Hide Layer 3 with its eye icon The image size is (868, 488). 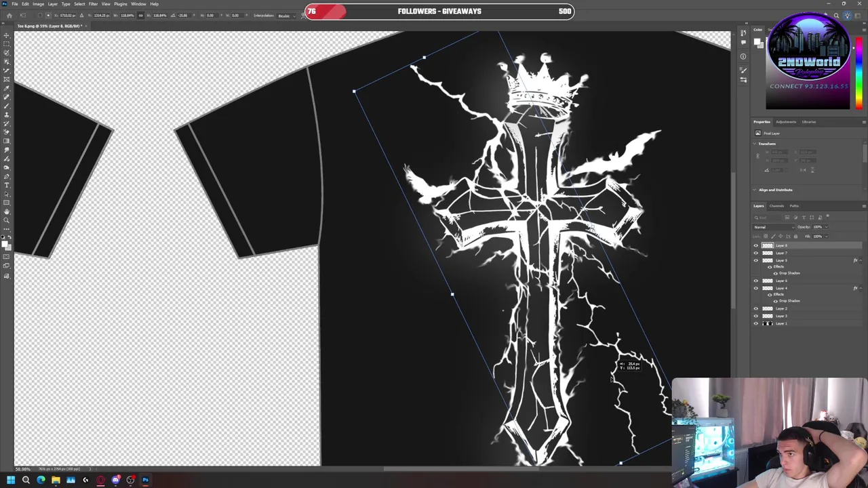click(756, 316)
